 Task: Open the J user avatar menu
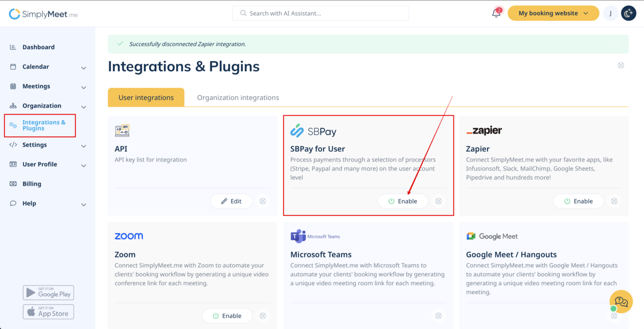coord(611,13)
